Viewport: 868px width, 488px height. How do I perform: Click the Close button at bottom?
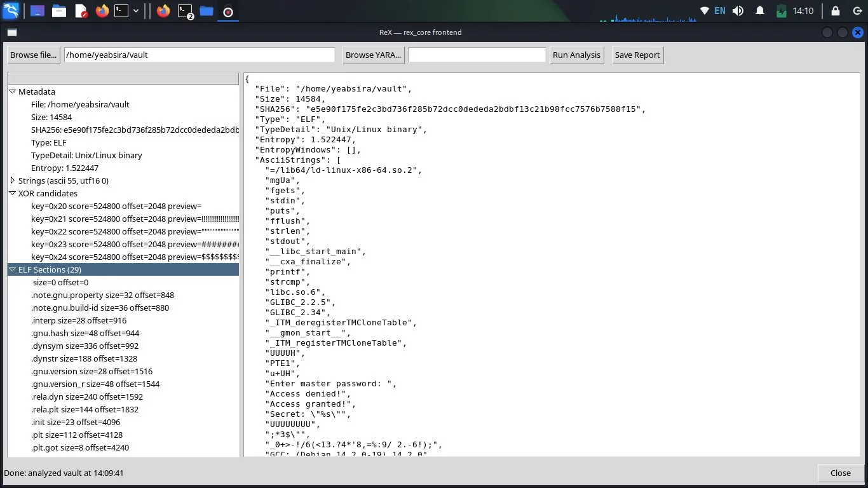tap(840, 473)
